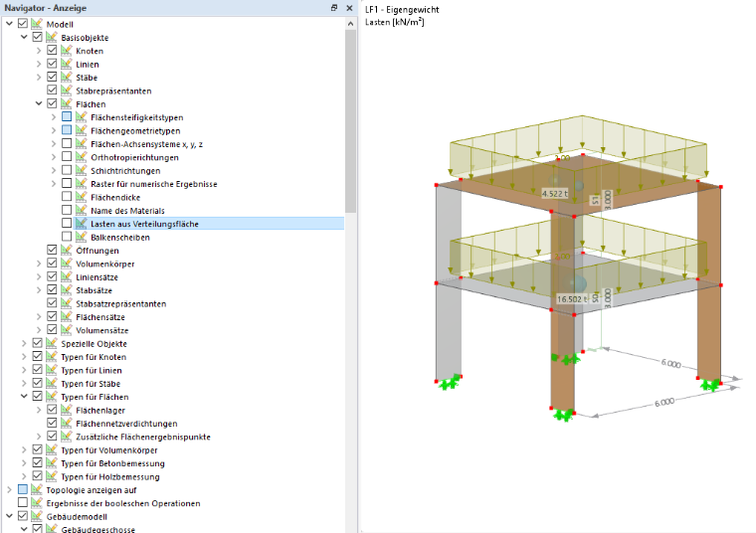Select the Typen für Linien row

coord(92,371)
